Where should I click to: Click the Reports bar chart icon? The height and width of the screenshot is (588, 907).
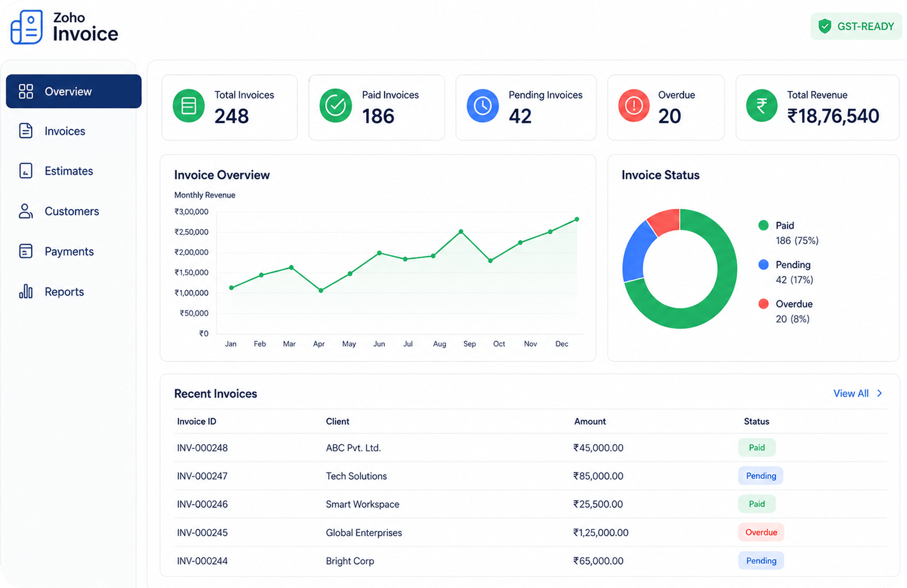point(26,291)
